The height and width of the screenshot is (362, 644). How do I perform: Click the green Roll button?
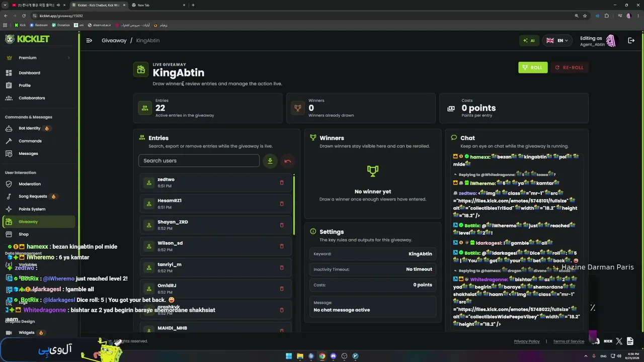[533, 67]
